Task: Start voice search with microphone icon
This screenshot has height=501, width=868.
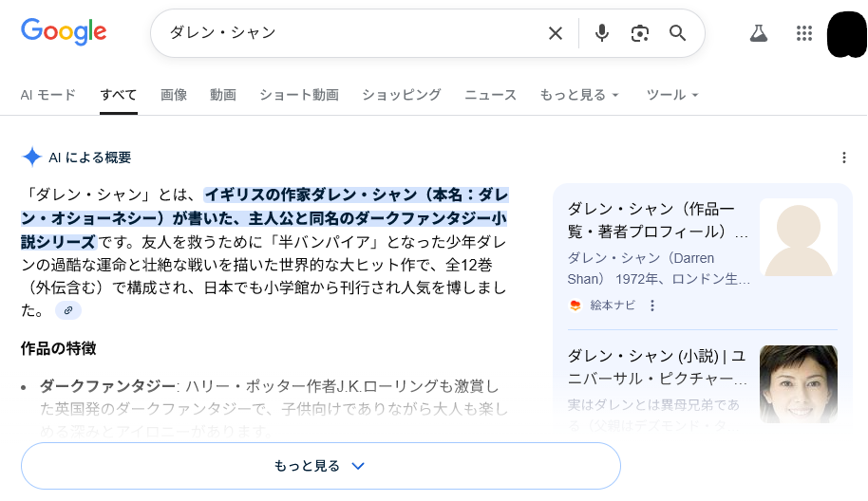Action: 601,33
